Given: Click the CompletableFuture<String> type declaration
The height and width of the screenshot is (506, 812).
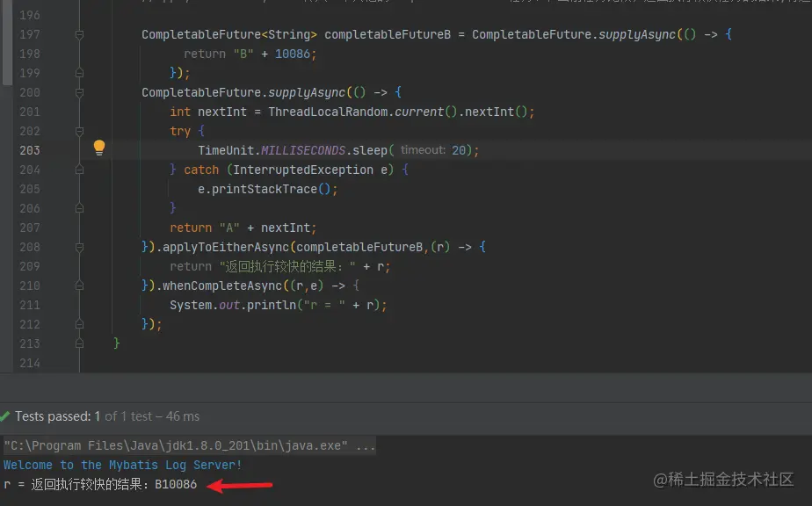Looking at the screenshot, I should click(x=228, y=34).
